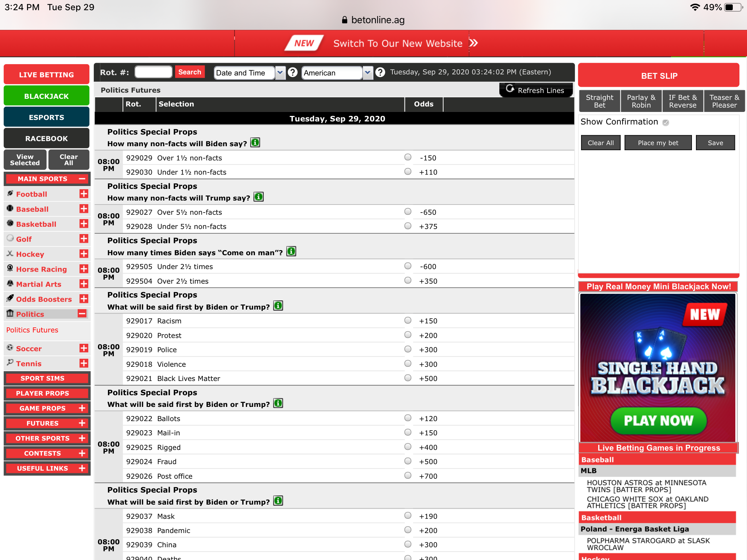The height and width of the screenshot is (560, 747).
Task: Click double-arrow on Switch To New Website
Action: pos(473,43)
